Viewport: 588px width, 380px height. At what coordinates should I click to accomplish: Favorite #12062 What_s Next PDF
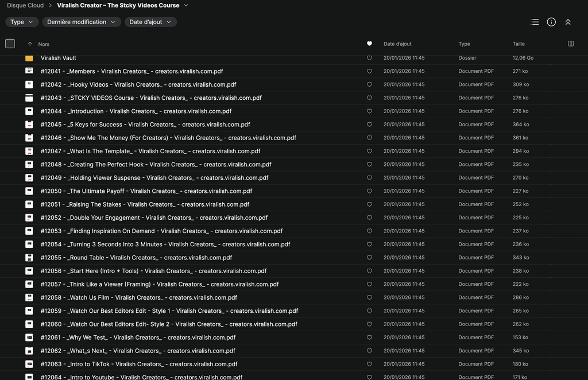369,351
